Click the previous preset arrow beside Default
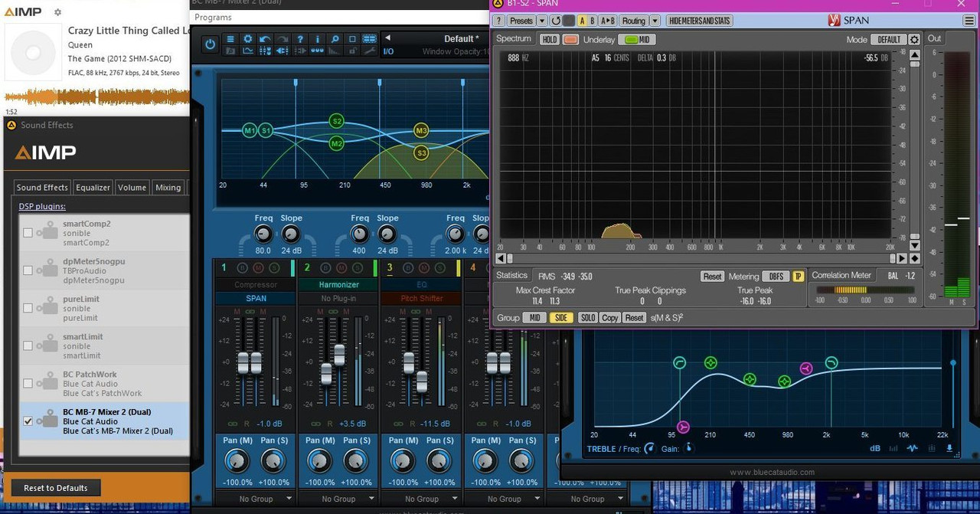The height and width of the screenshot is (514, 980). pyautogui.click(x=387, y=38)
